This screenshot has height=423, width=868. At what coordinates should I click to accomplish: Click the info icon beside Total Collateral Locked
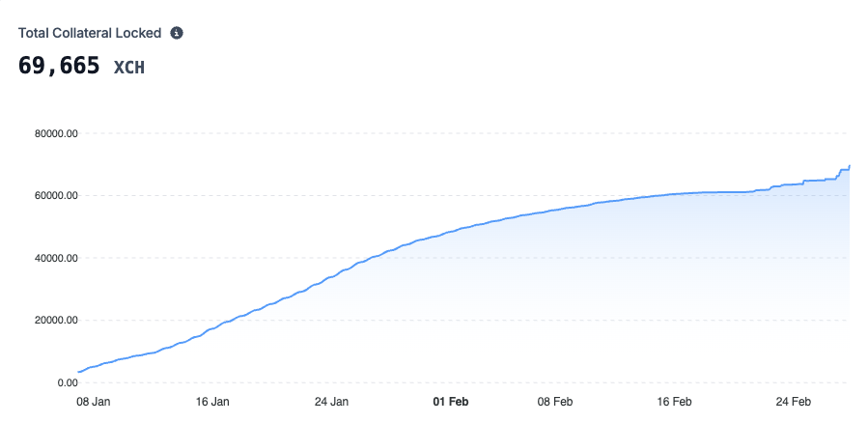tap(177, 33)
